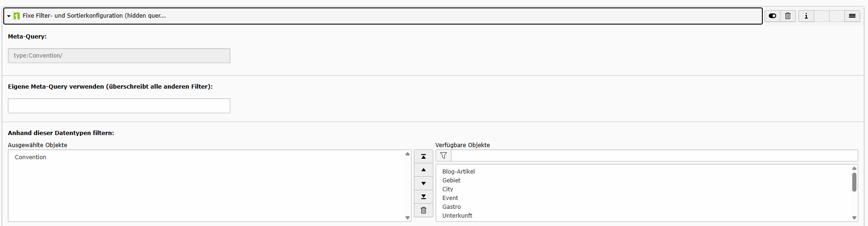868x226 pixels.
Task: Move selected item to top
Action: (424, 156)
